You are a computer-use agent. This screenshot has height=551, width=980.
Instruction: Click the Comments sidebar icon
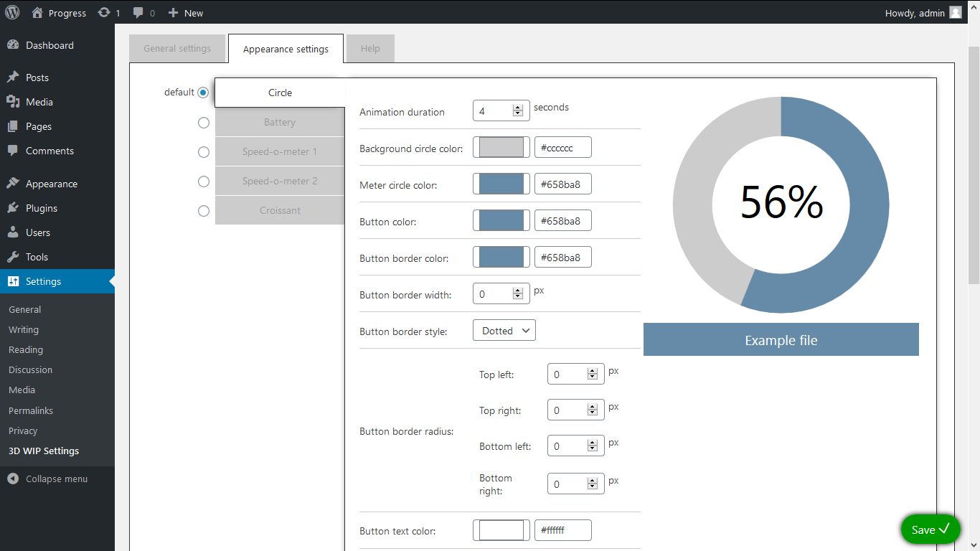click(x=13, y=151)
